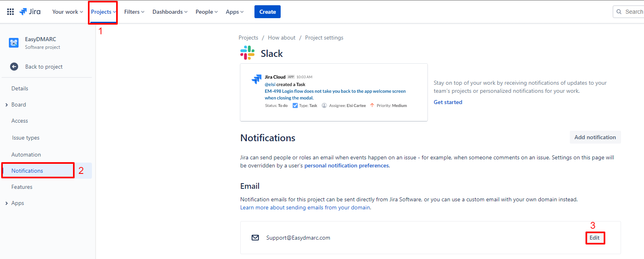Click Back to project link
The height and width of the screenshot is (259, 644).
tap(44, 67)
